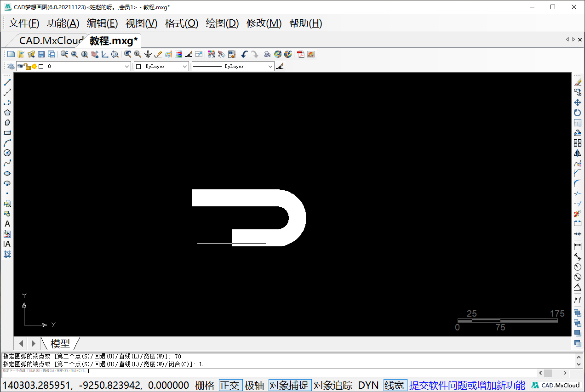Click the Undo arrow icon
Image resolution: width=585 pixels, height=392 pixels.
tap(244, 54)
